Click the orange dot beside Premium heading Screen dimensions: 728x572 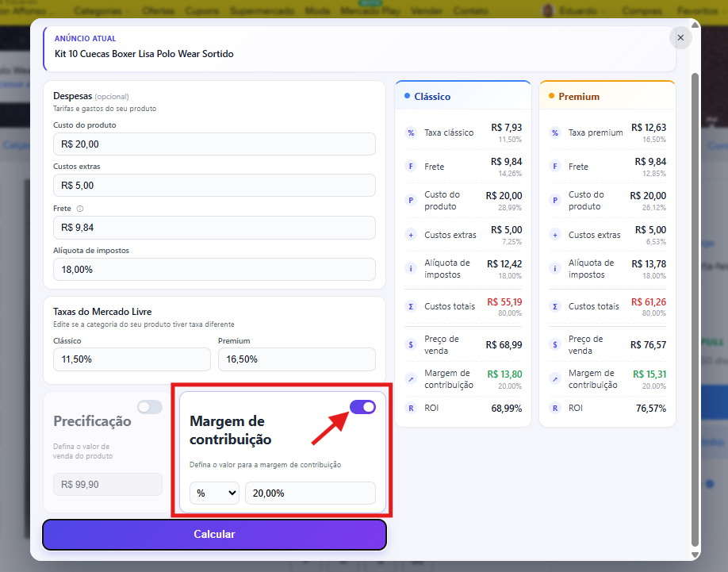click(x=552, y=96)
